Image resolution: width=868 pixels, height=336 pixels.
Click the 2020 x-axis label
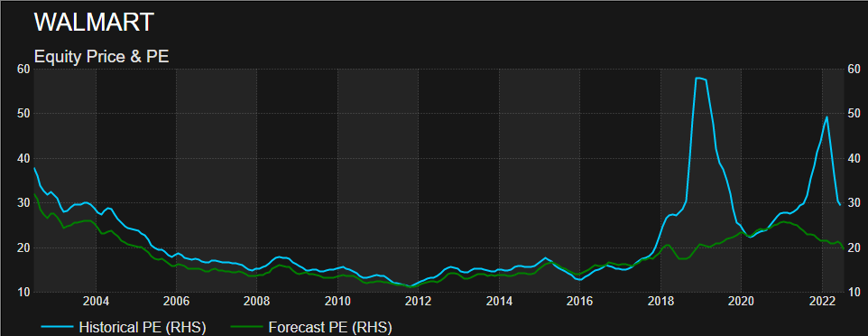point(741,301)
